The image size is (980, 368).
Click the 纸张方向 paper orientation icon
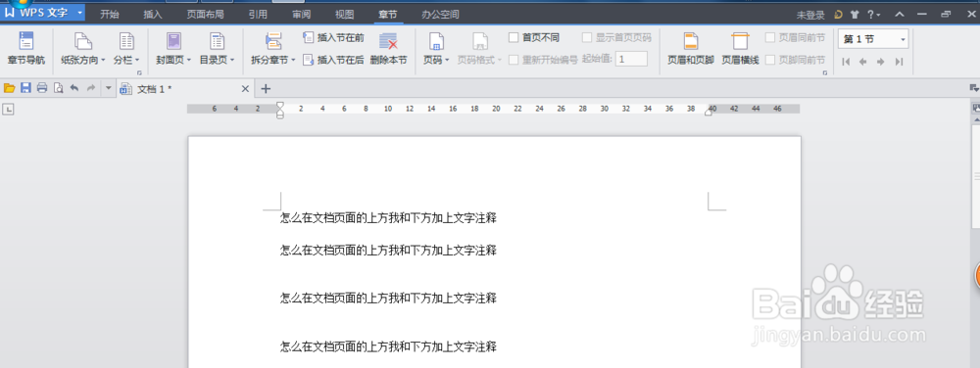click(x=83, y=42)
